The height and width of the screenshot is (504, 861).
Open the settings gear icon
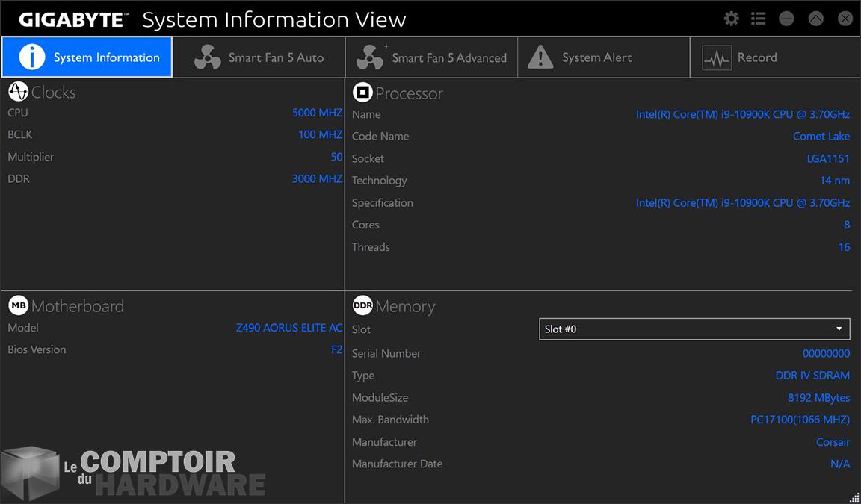click(x=732, y=19)
